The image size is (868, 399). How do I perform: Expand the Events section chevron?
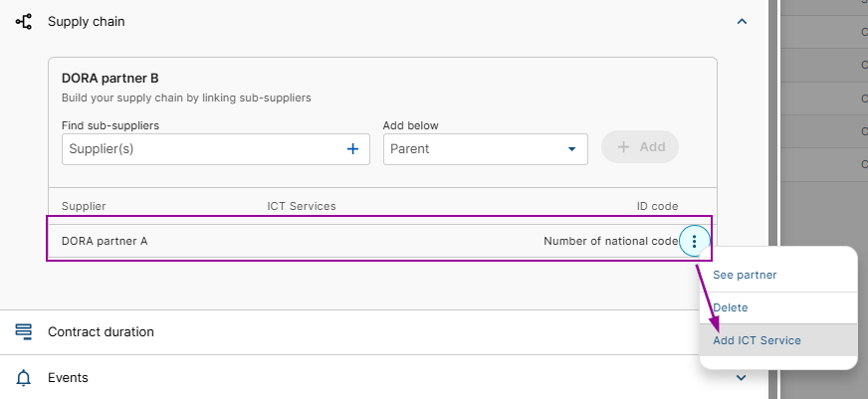(x=741, y=378)
